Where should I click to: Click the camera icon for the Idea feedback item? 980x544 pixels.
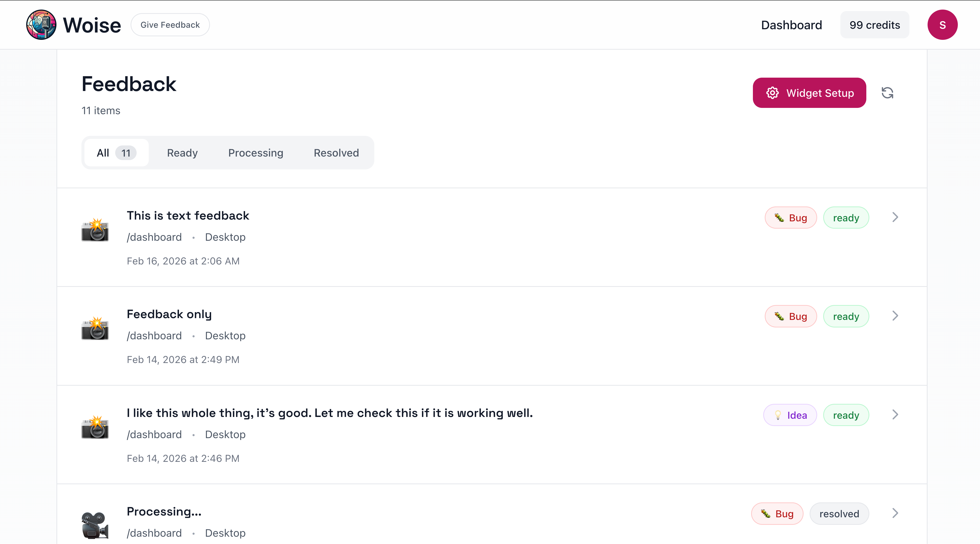click(95, 426)
